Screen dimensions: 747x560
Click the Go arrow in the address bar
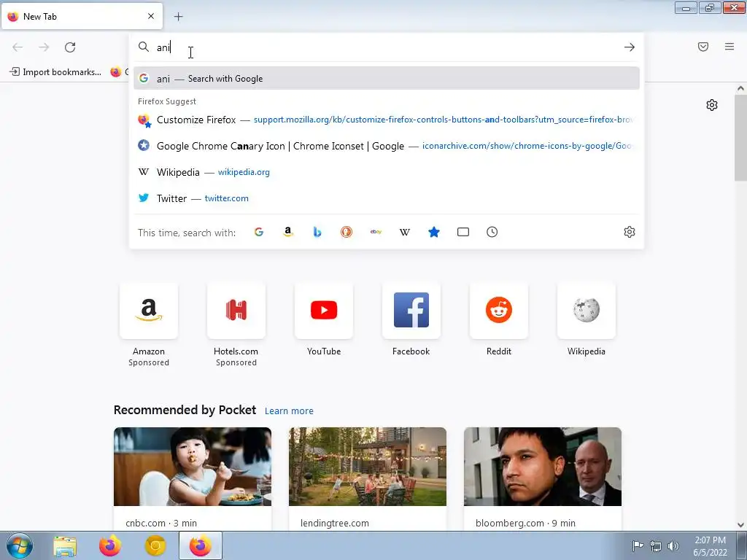click(630, 47)
